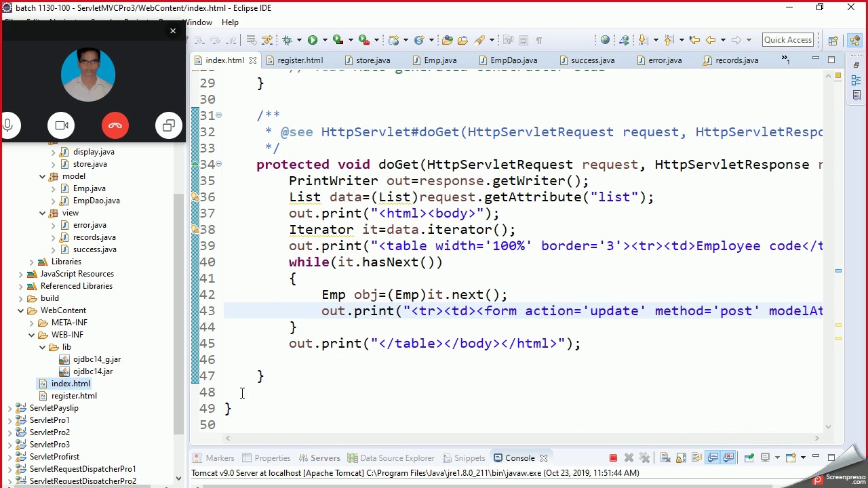868x488 pixels.
Task: Click the Open Perspective icon
Action: point(833,40)
